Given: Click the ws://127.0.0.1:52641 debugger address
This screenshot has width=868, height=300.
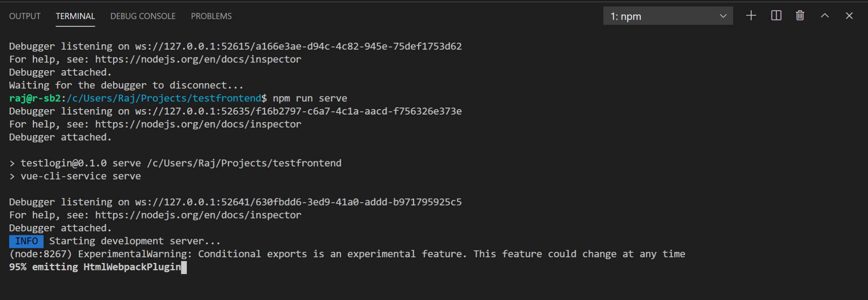Looking at the screenshot, I should (x=298, y=202).
